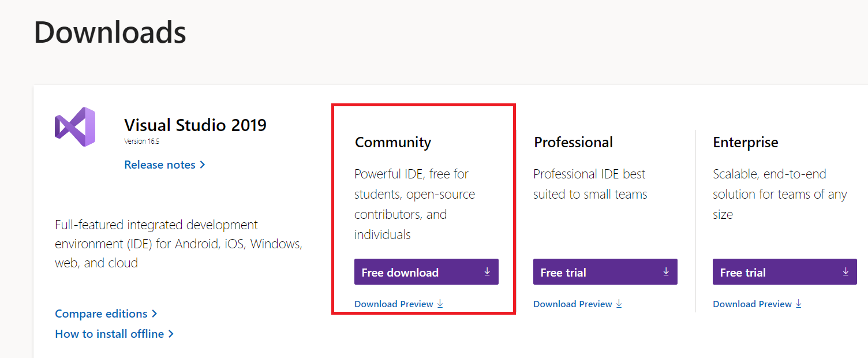Click download arrow icon on Enterprise Free trial
Screen dimensions: 868x358
pos(845,271)
